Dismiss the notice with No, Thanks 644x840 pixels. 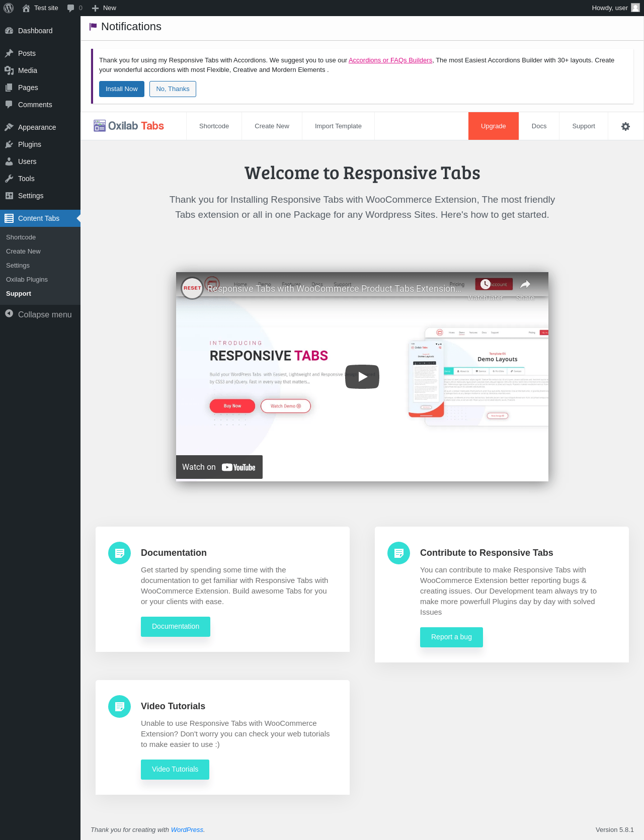(173, 89)
